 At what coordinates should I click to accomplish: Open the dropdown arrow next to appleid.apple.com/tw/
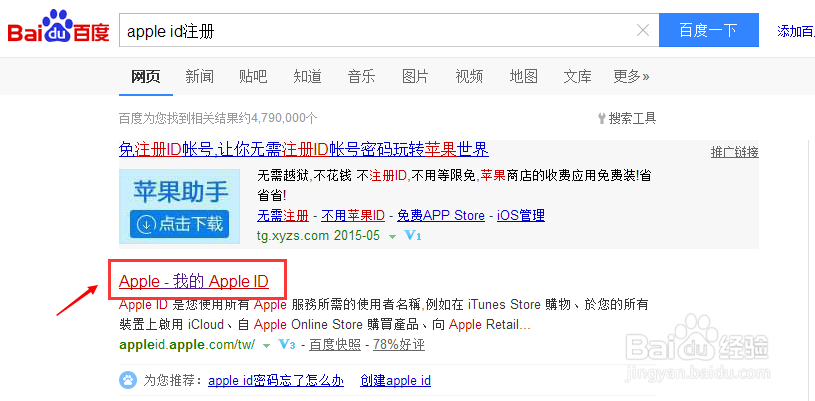tap(267, 345)
